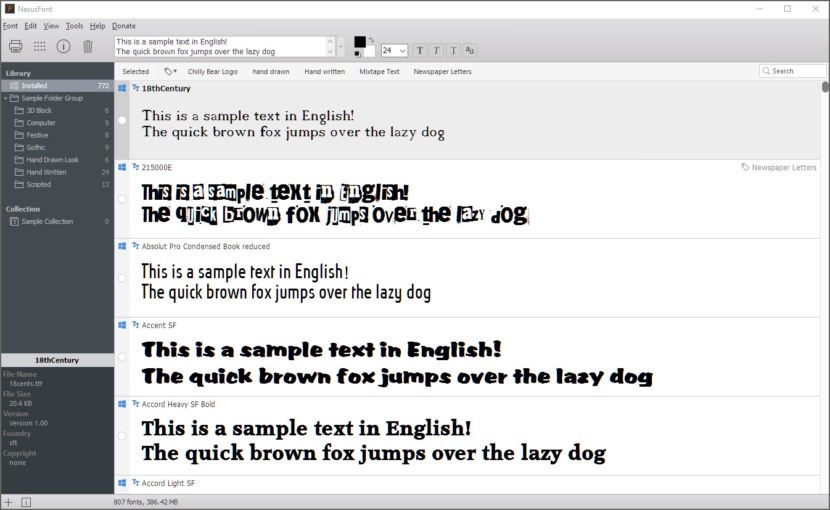Click the font info icon

64,47
